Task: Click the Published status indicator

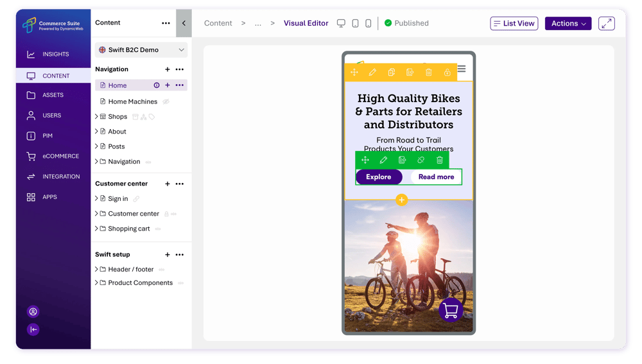Action: [x=406, y=23]
